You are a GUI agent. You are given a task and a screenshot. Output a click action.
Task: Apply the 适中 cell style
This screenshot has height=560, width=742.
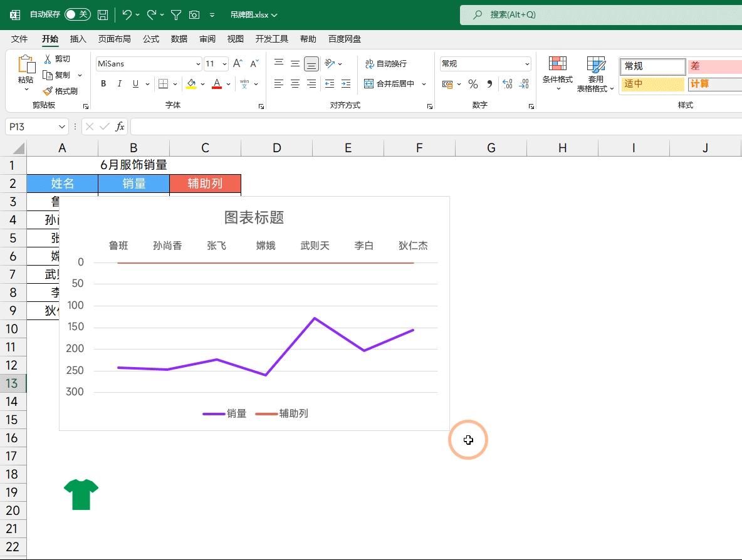(652, 83)
